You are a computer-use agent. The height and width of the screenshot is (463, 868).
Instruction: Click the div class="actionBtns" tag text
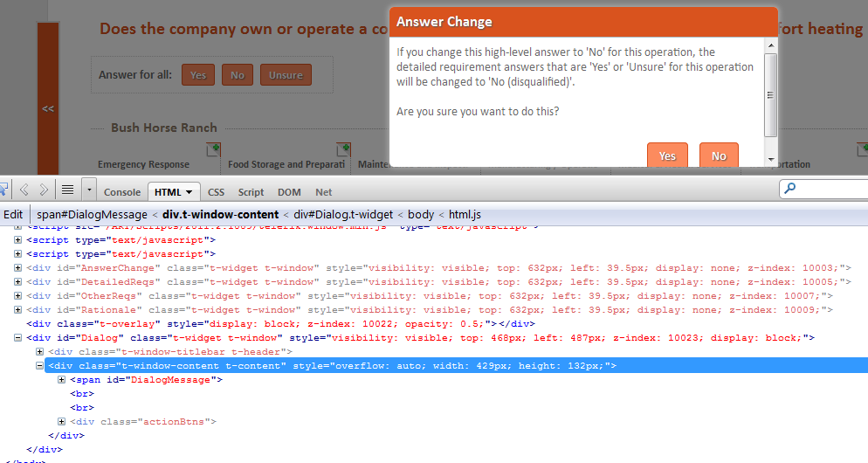click(143, 421)
